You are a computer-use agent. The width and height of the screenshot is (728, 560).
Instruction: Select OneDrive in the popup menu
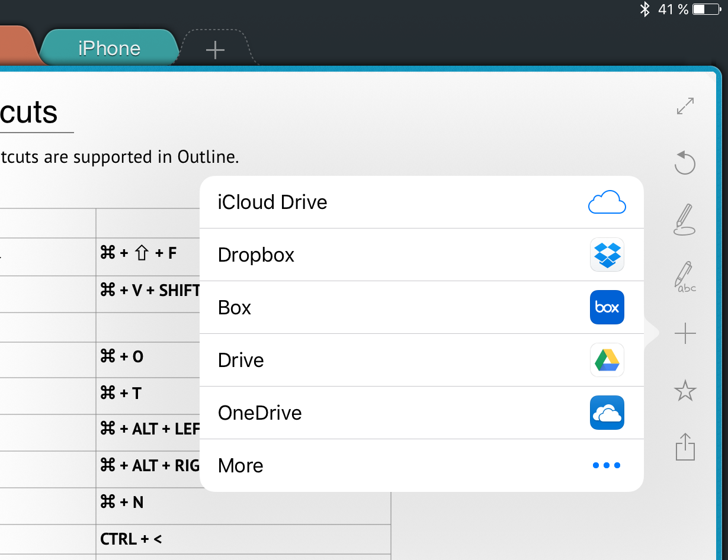tap(422, 413)
